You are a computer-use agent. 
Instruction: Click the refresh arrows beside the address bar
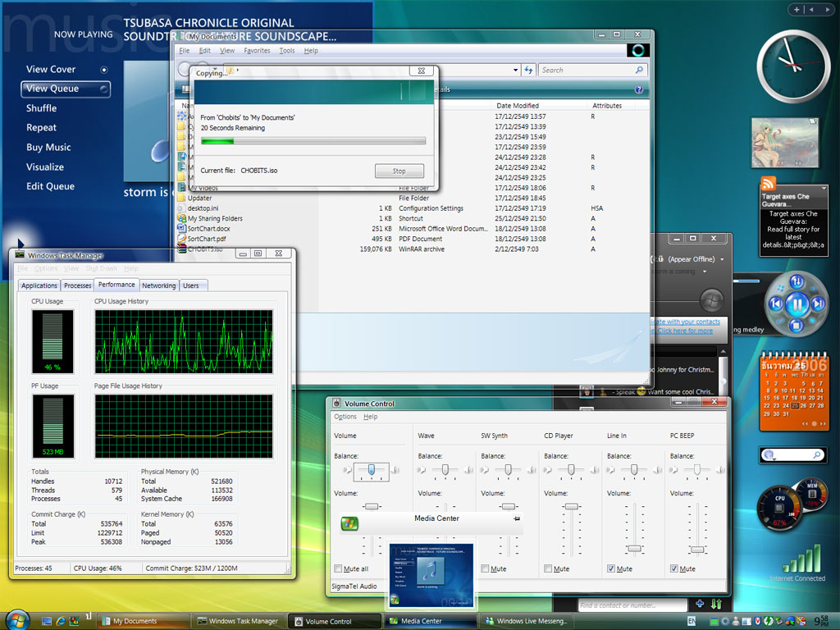(529, 71)
